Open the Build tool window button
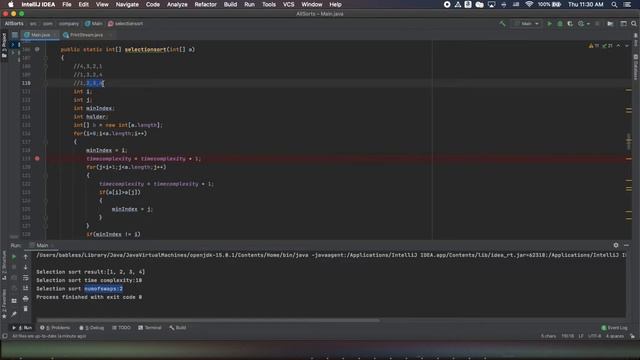Viewport: 640px width, 360px height. pyautogui.click(x=178, y=328)
